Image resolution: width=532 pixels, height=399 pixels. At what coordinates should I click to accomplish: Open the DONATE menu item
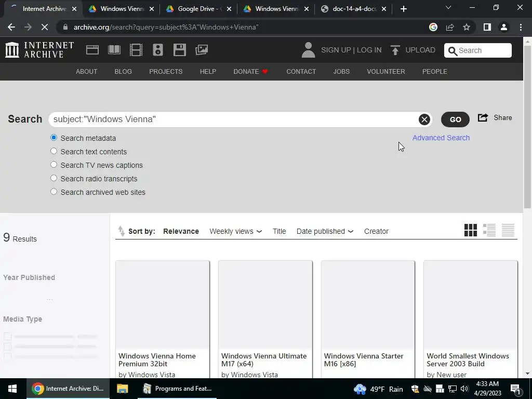[251, 72]
